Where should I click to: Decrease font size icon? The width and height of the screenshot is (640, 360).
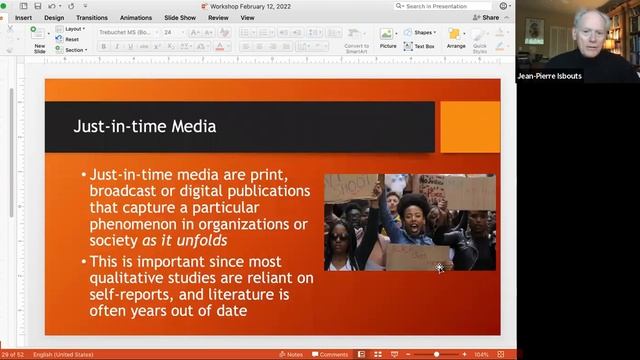coord(208,33)
